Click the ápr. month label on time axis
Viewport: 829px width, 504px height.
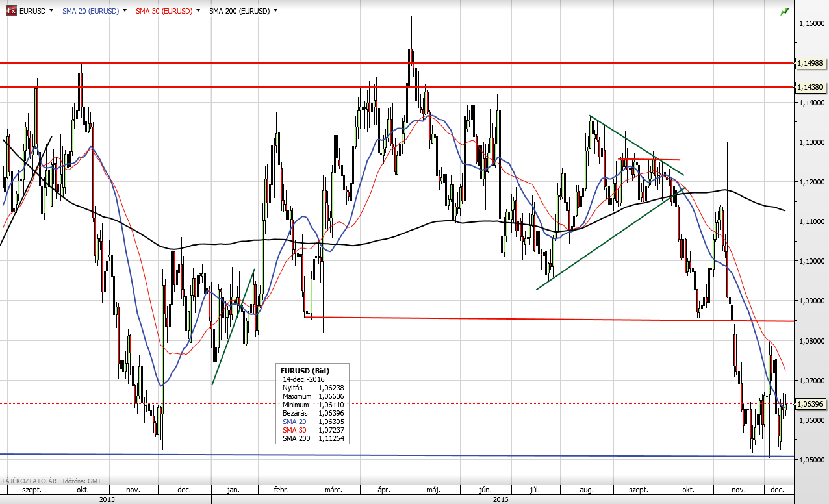point(385,490)
